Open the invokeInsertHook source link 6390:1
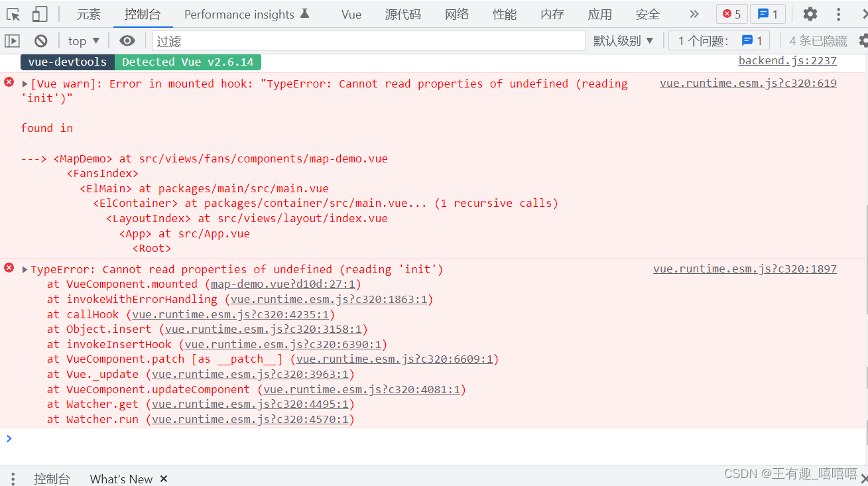 (x=283, y=345)
